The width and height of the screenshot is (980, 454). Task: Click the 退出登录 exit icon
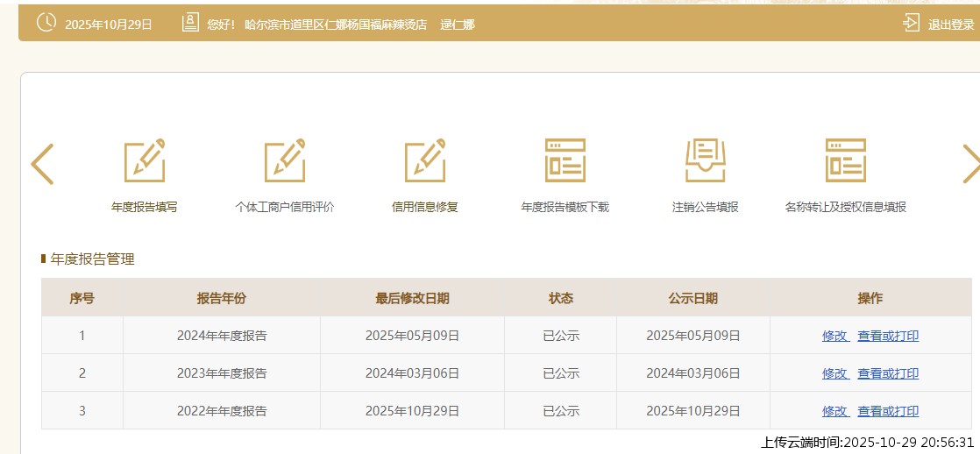tap(912, 24)
